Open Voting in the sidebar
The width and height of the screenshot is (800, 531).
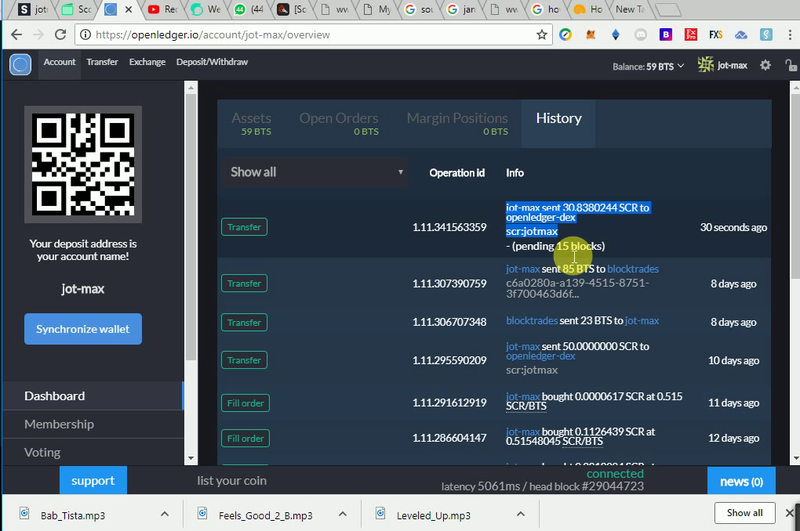[93, 452]
